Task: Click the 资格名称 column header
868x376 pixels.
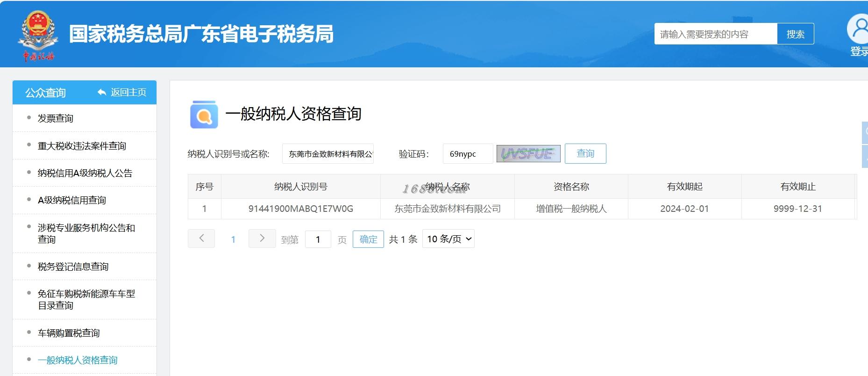Action: [571, 187]
